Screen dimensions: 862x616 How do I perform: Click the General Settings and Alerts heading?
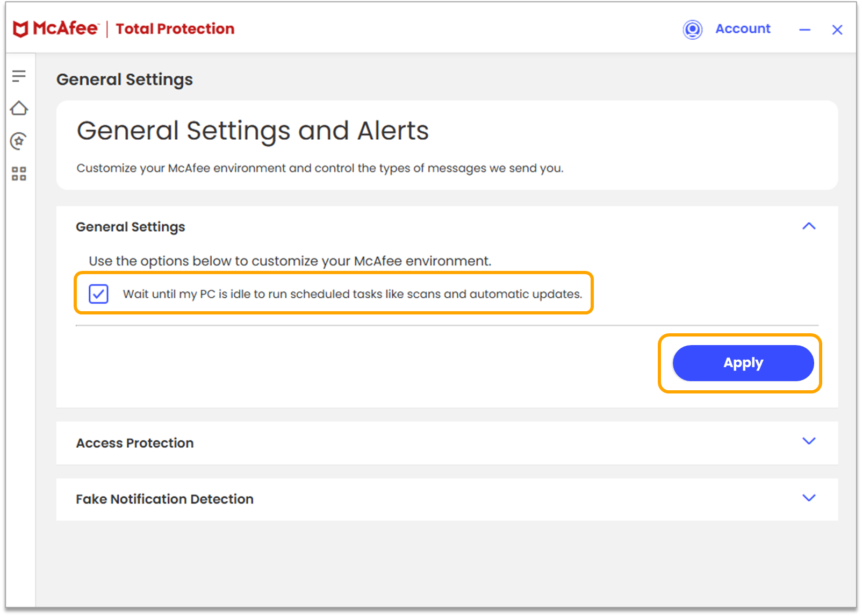(x=253, y=130)
